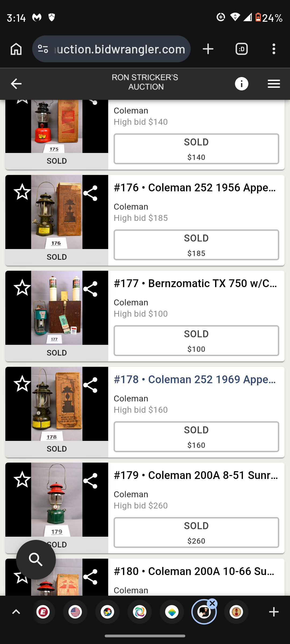Open new tab with plus in toolbar
Viewport: 290px width, 644px height.
coord(208,49)
